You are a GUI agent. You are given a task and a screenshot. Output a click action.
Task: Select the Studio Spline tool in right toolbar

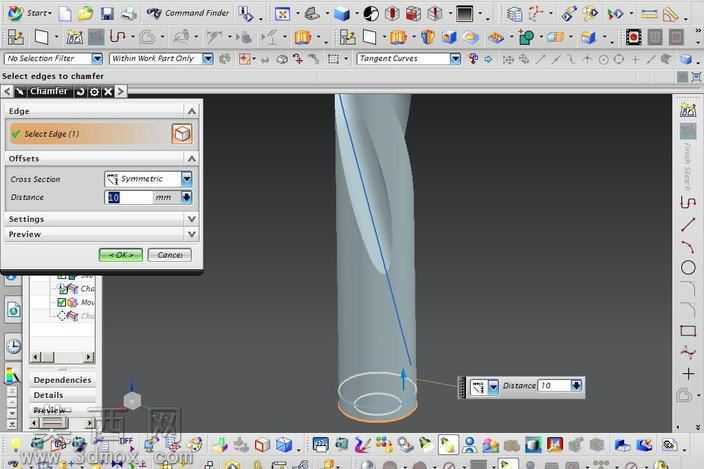(688, 353)
